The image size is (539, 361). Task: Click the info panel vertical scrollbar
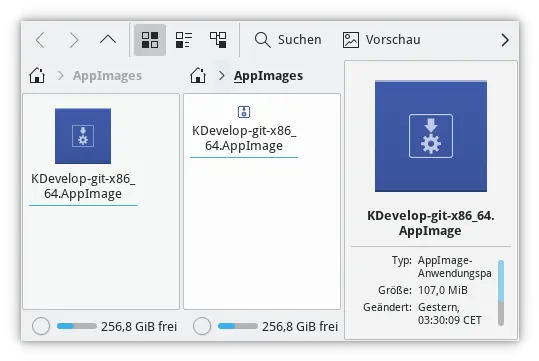click(501, 293)
